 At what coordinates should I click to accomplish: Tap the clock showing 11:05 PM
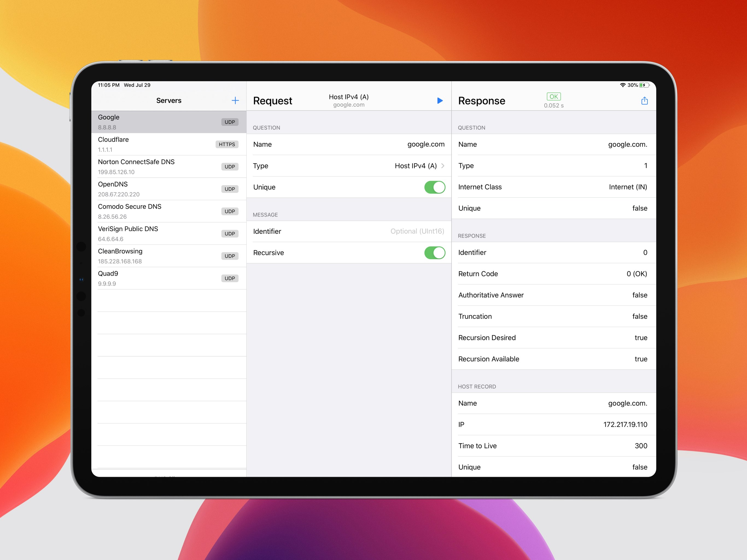[x=108, y=85]
